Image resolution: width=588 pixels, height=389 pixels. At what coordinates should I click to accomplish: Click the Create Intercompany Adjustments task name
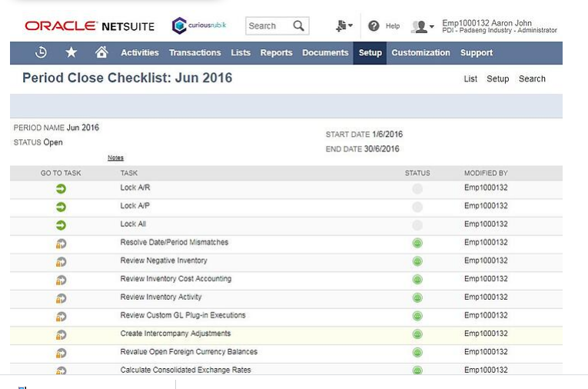tap(175, 334)
